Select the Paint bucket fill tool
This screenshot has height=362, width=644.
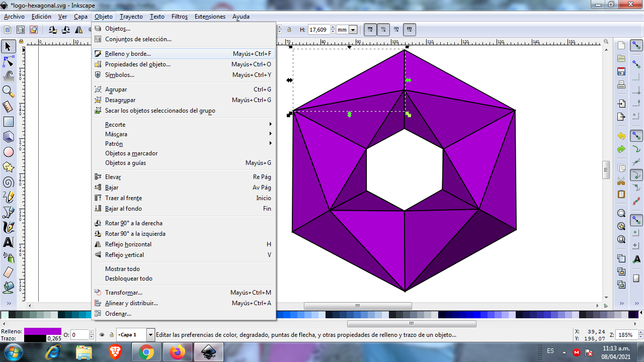pos(8,287)
